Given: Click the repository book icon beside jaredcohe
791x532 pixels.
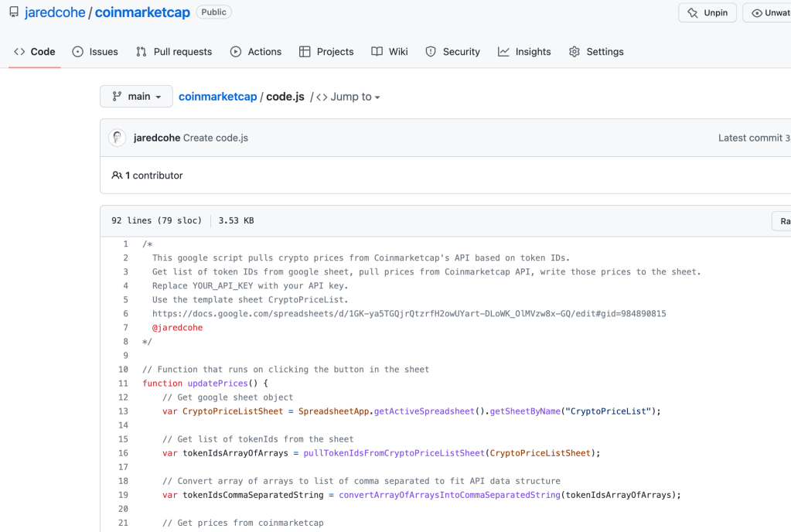Looking at the screenshot, I should coord(14,13).
